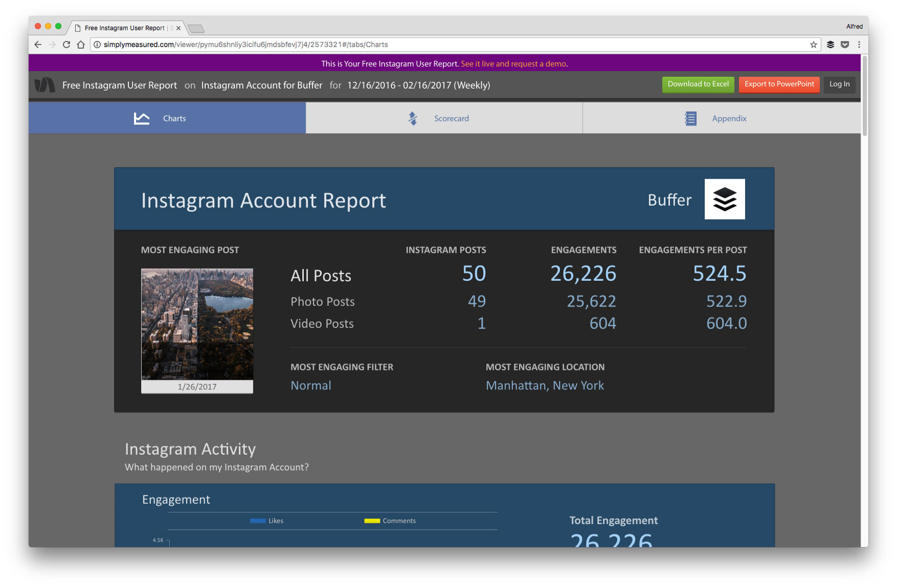The width and height of the screenshot is (897, 588).
Task: Bookmark this page with the star icon
Action: click(x=813, y=45)
